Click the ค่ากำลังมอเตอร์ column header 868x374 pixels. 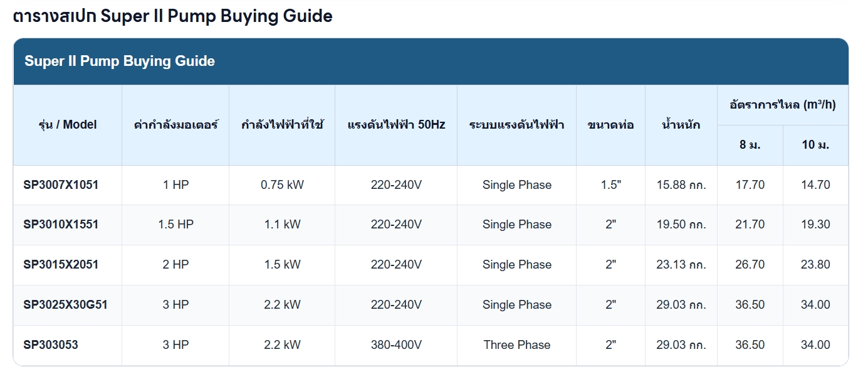coord(175,125)
